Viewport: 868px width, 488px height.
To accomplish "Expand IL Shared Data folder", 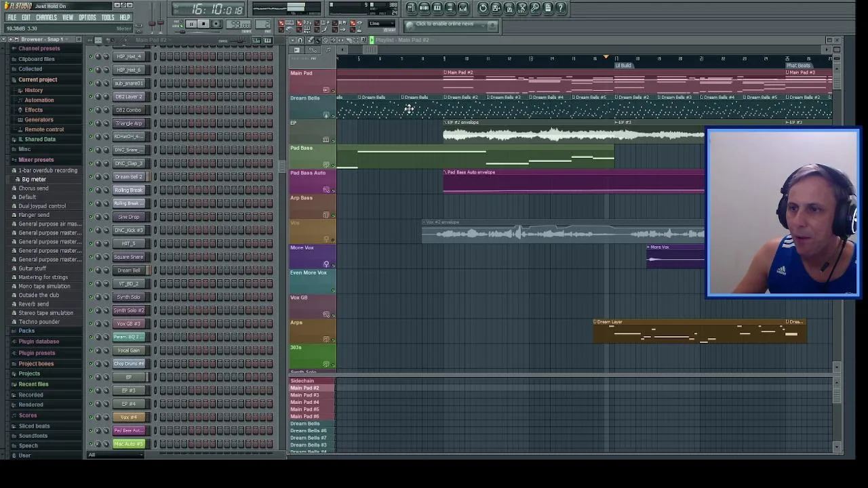I will point(37,140).
